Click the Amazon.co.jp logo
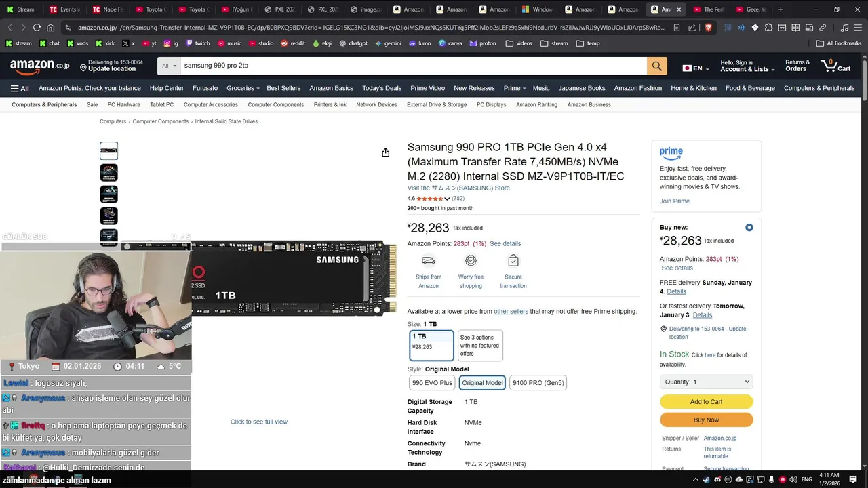The width and height of the screenshot is (868, 488). 39,66
